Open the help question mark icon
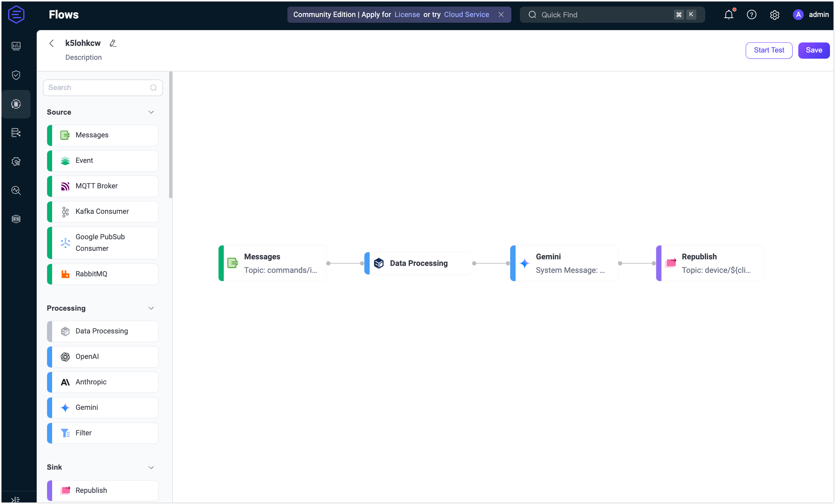The height and width of the screenshot is (504, 835). coord(752,14)
